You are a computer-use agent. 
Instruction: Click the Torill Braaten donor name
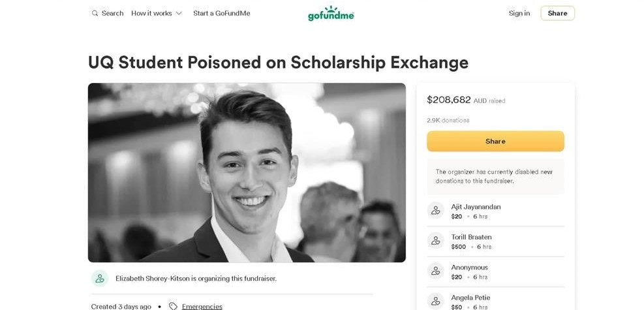point(471,237)
